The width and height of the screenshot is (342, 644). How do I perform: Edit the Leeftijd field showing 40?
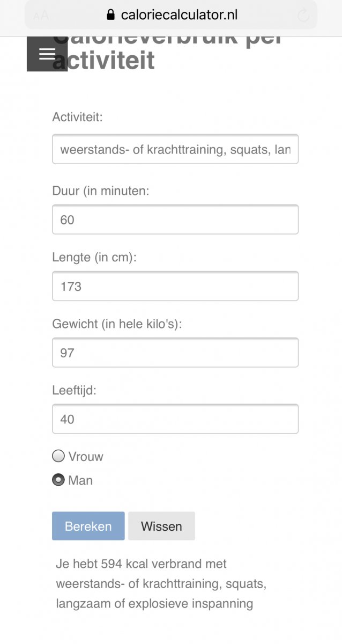tap(175, 419)
